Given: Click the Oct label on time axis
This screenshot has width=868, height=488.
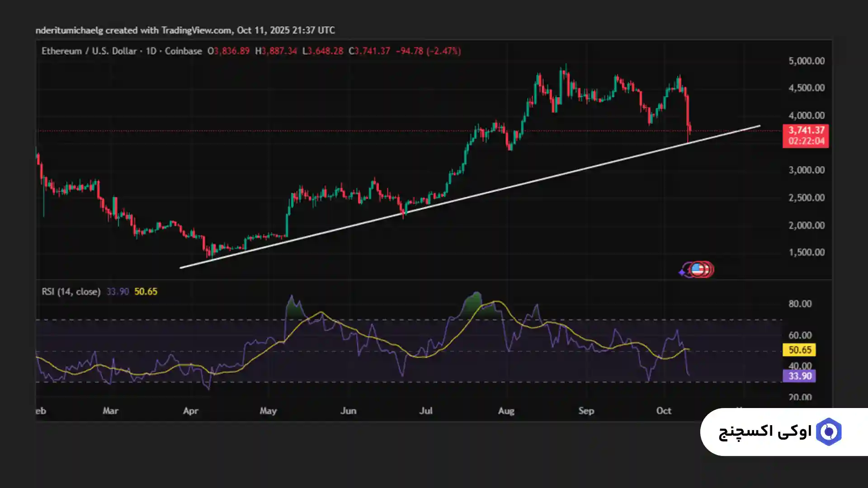Looking at the screenshot, I should point(664,411).
